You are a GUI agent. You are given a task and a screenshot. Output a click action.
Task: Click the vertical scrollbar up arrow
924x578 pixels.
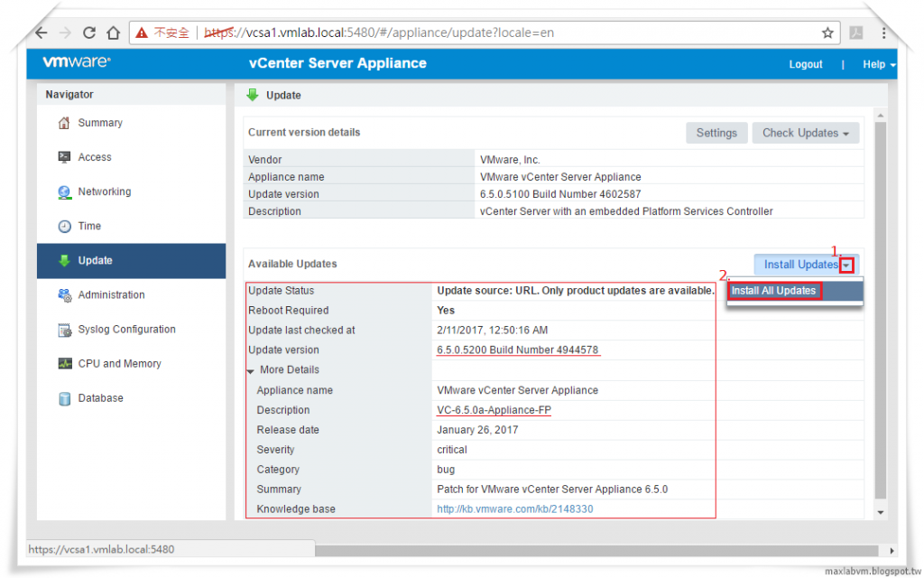[x=881, y=115]
